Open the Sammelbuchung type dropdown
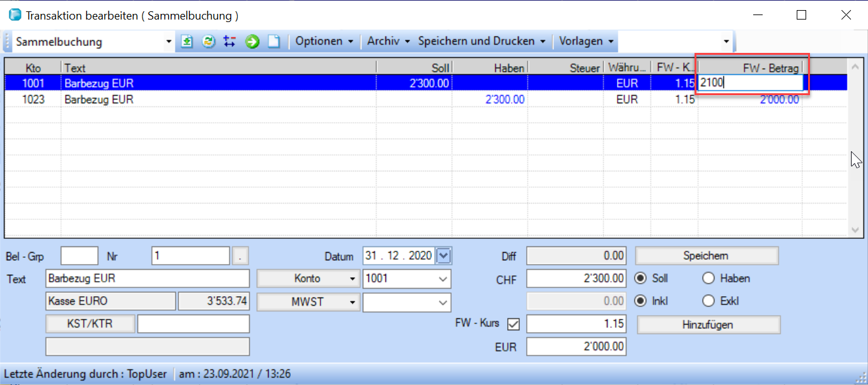 pyautogui.click(x=168, y=42)
